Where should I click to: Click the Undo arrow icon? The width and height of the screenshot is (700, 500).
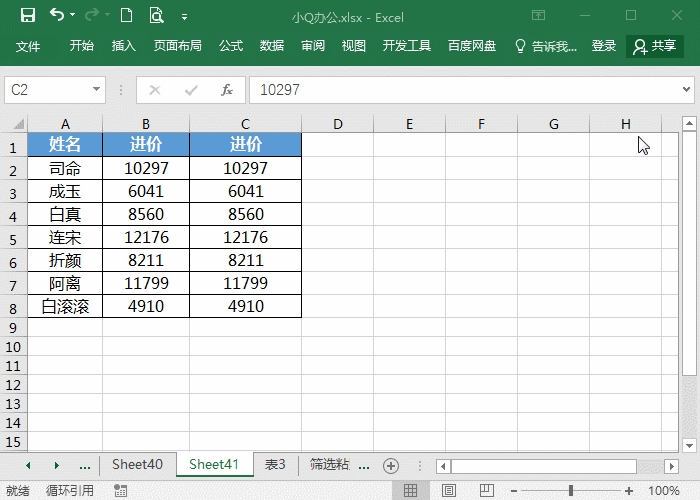[x=56, y=15]
